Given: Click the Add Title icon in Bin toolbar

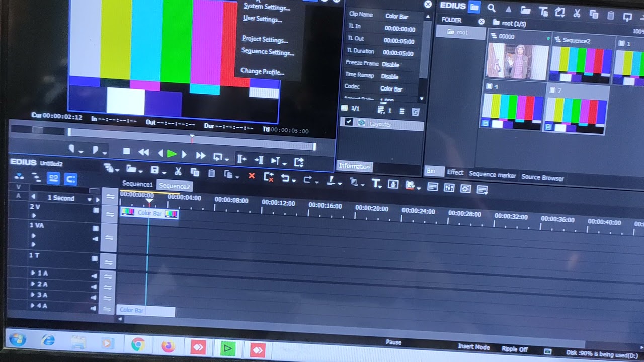Looking at the screenshot, I should point(543,11).
